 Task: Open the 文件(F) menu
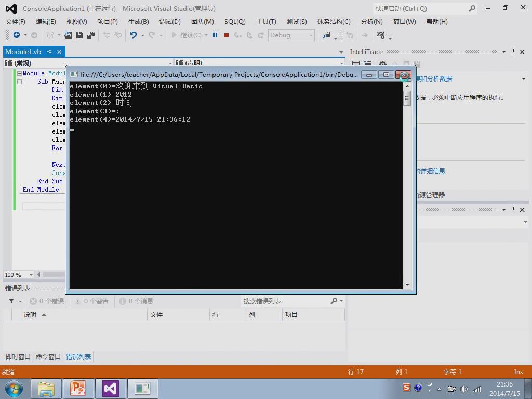[16, 22]
